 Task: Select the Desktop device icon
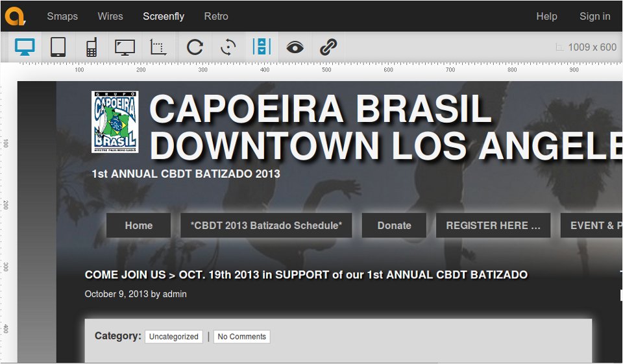tap(25, 47)
